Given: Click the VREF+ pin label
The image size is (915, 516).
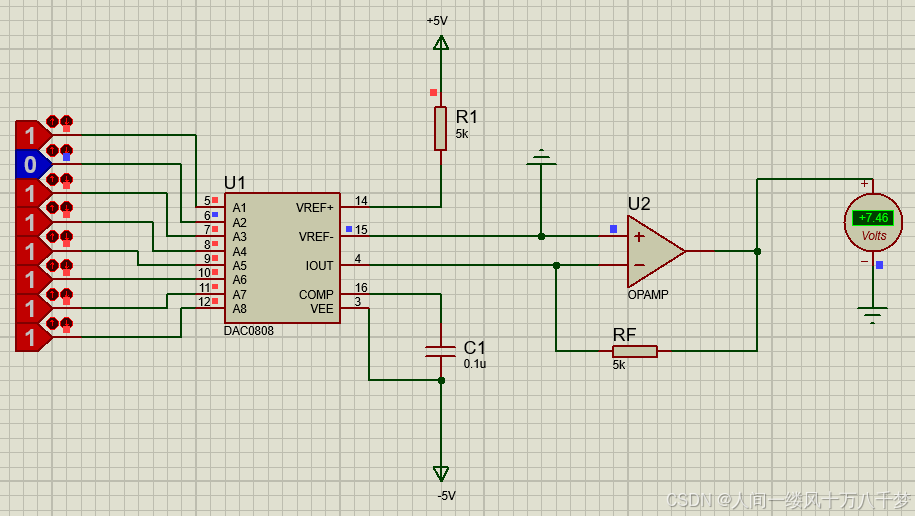Looking at the screenshot, I should (315, 208).
